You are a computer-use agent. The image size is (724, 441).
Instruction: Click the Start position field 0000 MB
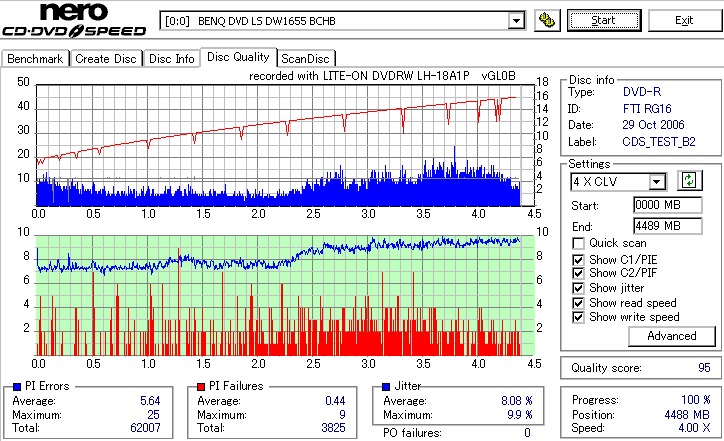pos(668,205)
